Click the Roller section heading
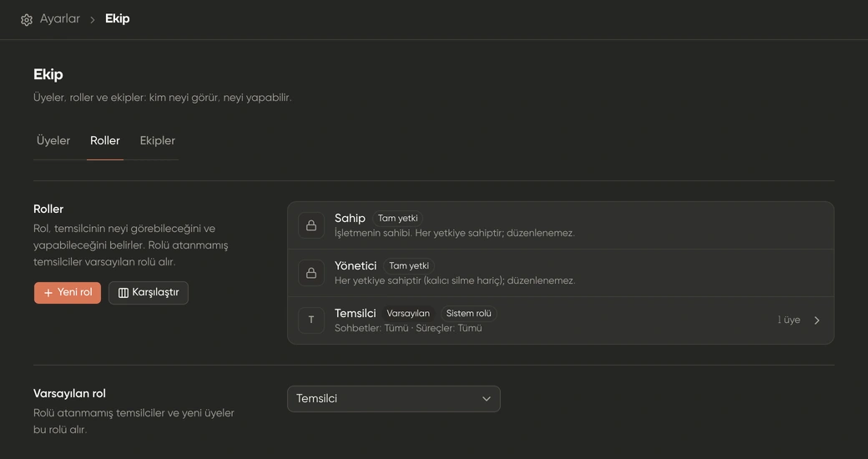The image size is (868, 459). 48,209
